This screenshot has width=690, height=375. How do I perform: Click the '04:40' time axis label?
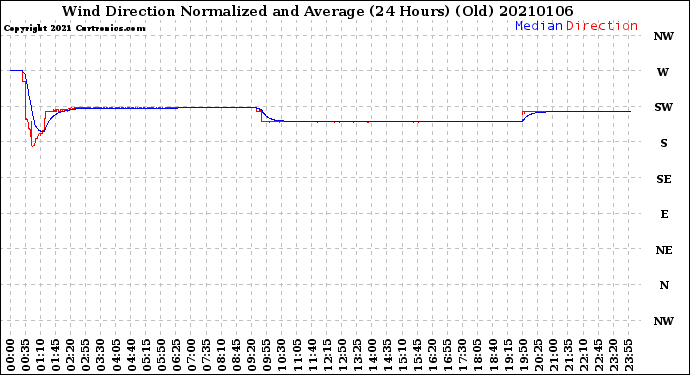pos(131,355)
